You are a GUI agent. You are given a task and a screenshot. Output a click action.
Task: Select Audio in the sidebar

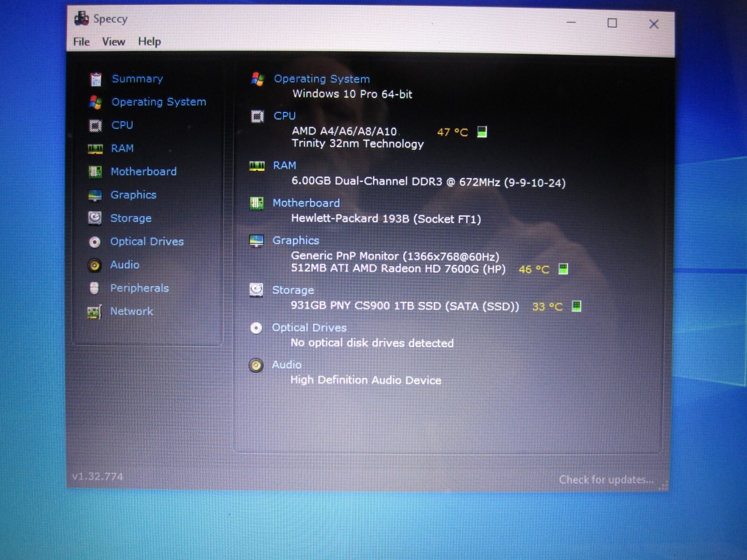click(124, 265)
